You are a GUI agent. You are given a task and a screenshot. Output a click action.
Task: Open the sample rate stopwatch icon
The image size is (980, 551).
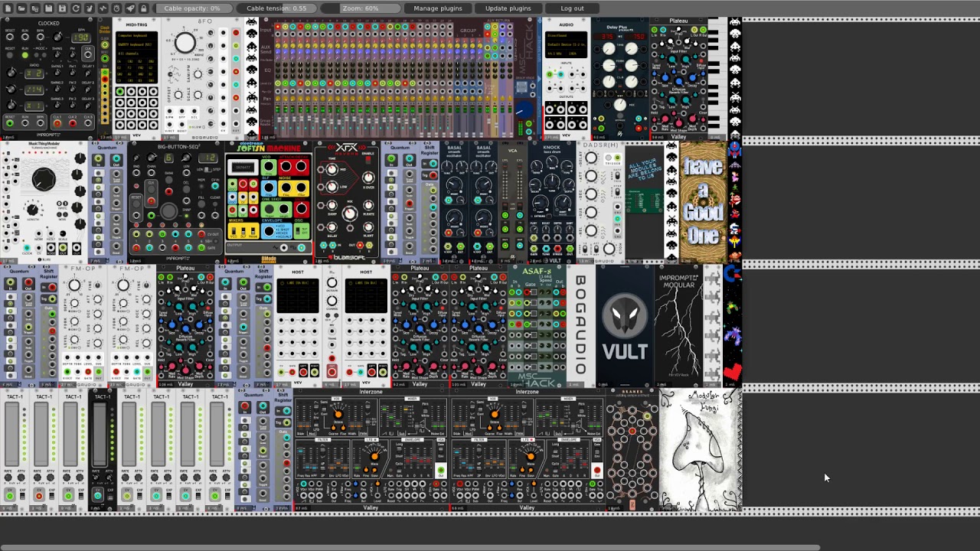tap(116, 8)
